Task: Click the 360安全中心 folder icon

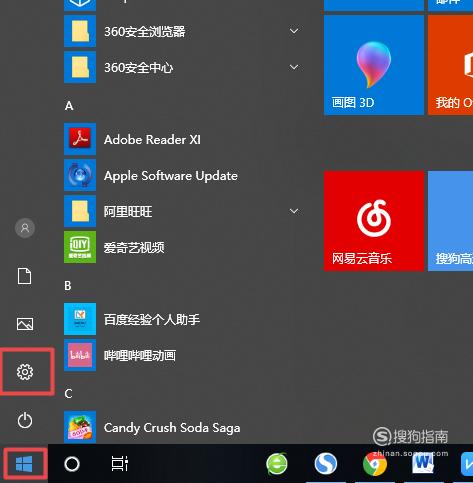Action: (80, 67)
